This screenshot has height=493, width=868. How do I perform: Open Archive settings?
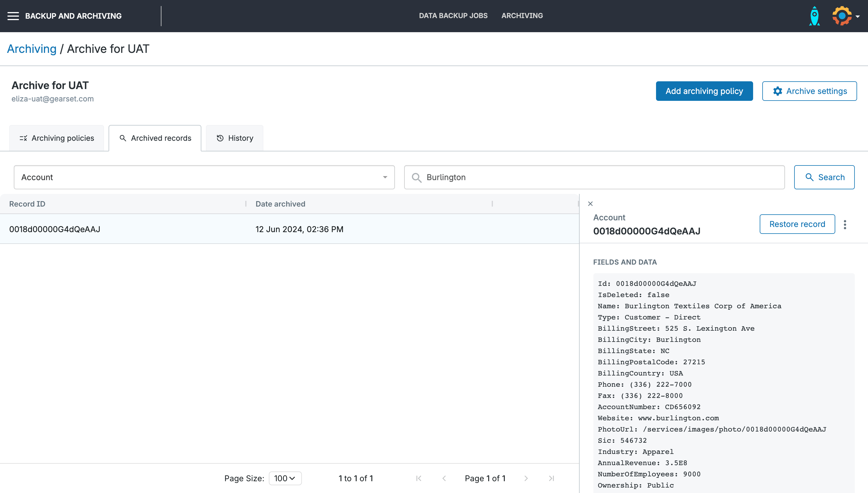(809, 91)
